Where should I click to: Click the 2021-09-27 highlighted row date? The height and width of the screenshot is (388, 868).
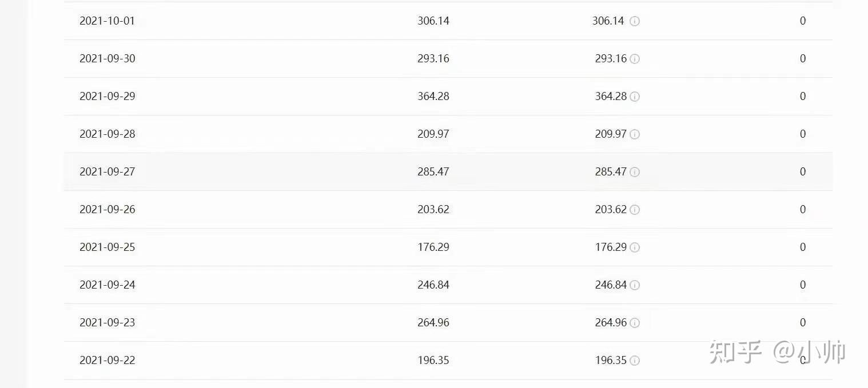(107, 171)
